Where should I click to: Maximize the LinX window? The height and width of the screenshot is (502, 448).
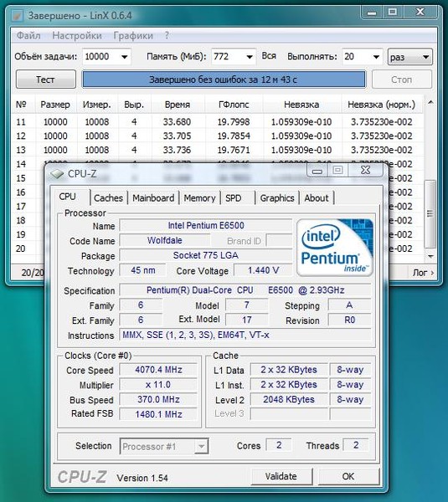click(x=393, y=13)
